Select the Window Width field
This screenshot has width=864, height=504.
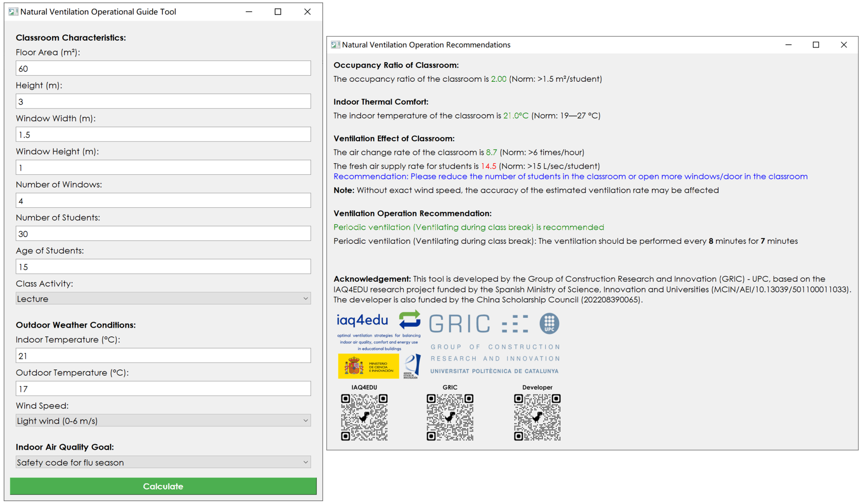[163, 134]
